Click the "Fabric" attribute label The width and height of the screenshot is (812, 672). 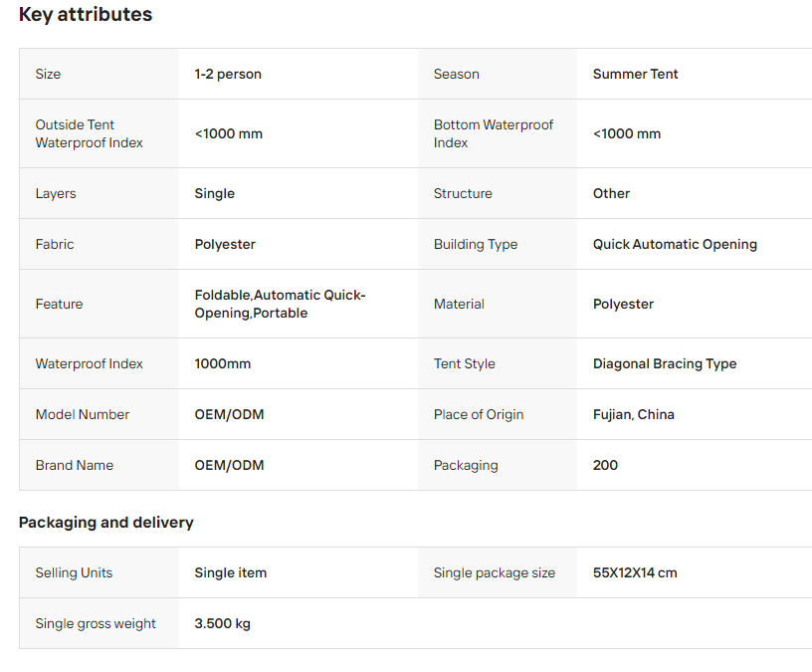[x=55, y=244]
